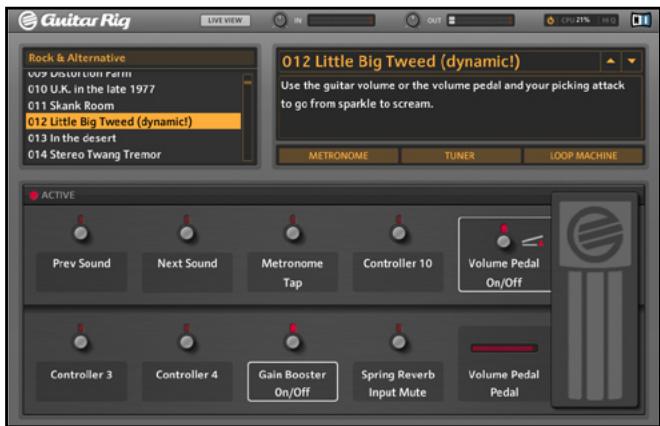Click the Controller 10 label button
The image size is (660, 426).
(x=398, y=272)
